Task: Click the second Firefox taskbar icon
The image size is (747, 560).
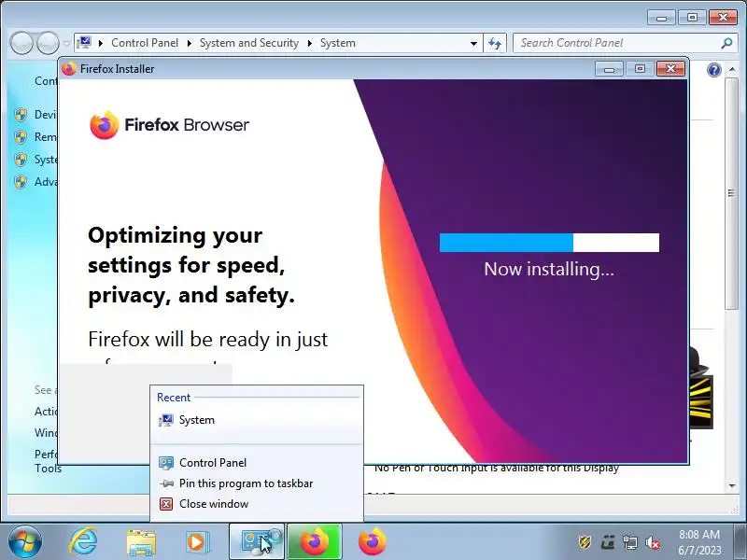Action: coord(372,541)
